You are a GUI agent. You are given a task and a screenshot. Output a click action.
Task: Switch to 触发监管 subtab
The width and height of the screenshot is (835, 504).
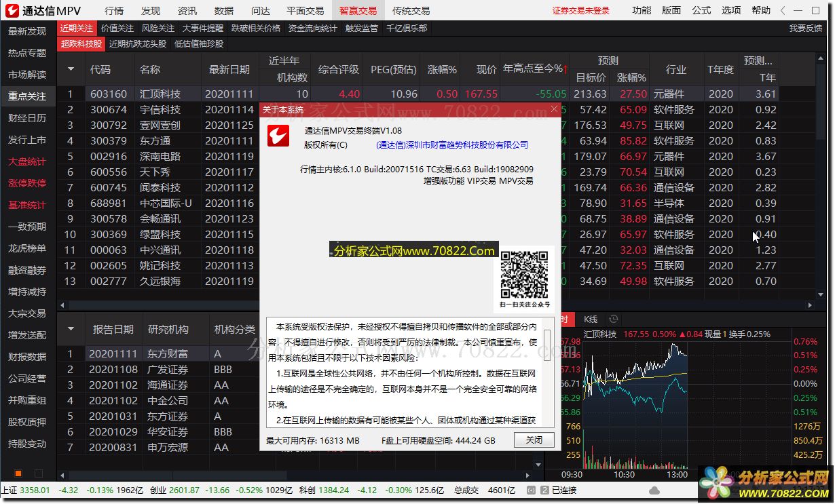click(x=362, y=28)
